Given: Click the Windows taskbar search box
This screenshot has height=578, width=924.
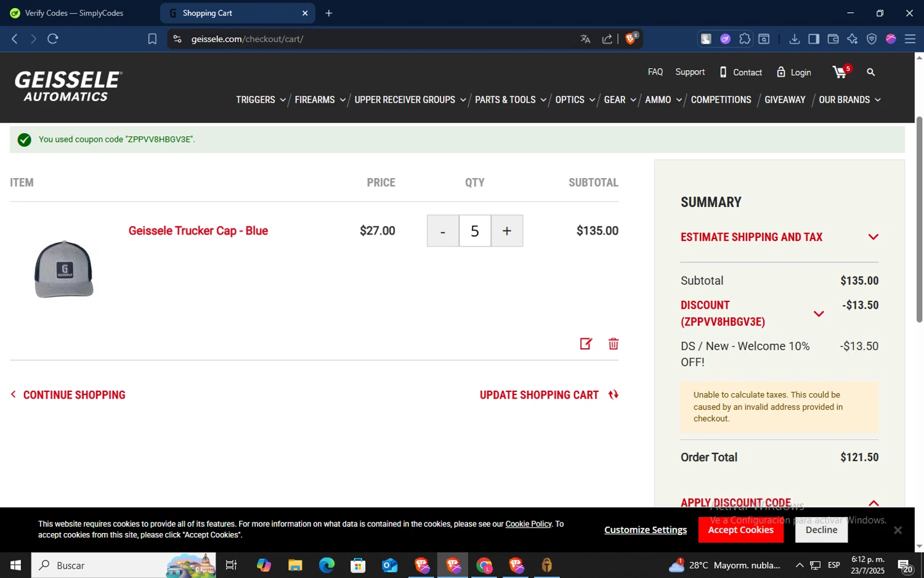Looking at the screenshot, I should (123, 565).
